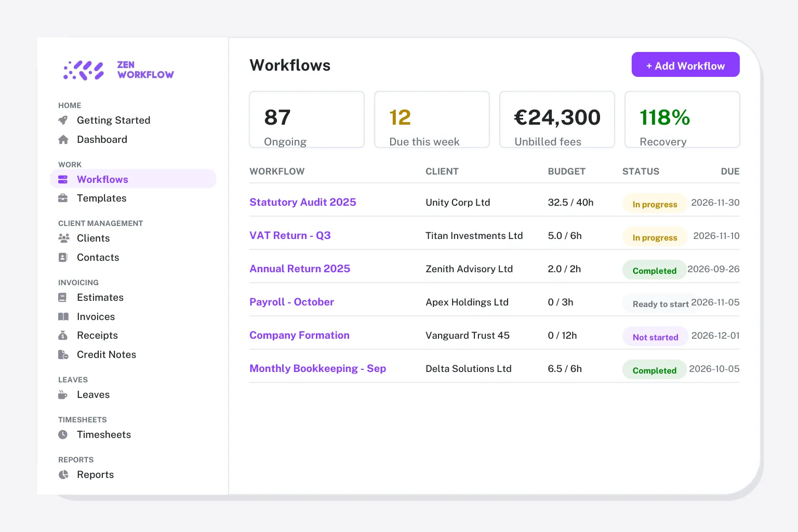
Task: Open the Monthly Bookkeeping - Sep workflow
Action: [317, 369]
